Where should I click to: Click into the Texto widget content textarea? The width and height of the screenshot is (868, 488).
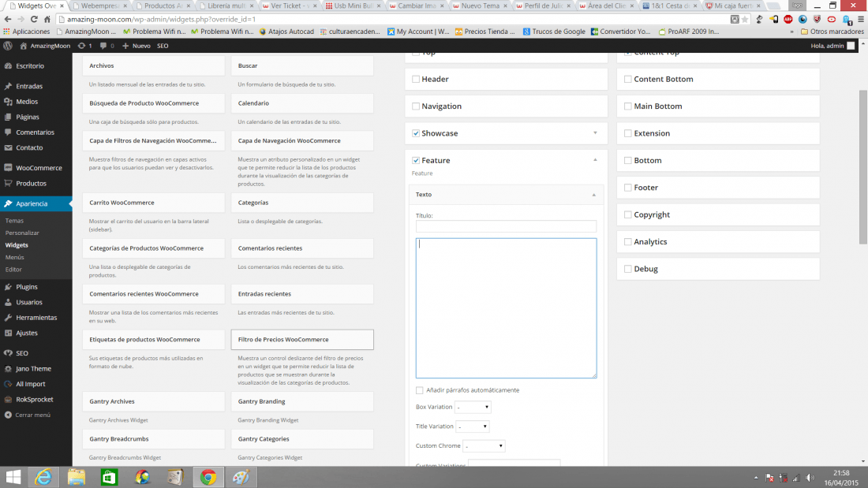(506, 308)
